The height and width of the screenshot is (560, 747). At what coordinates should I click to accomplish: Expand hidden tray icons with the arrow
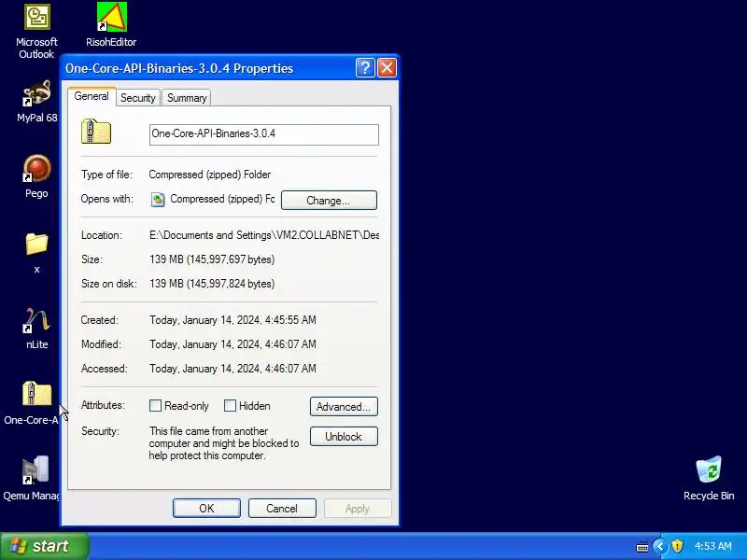(660, 546)
